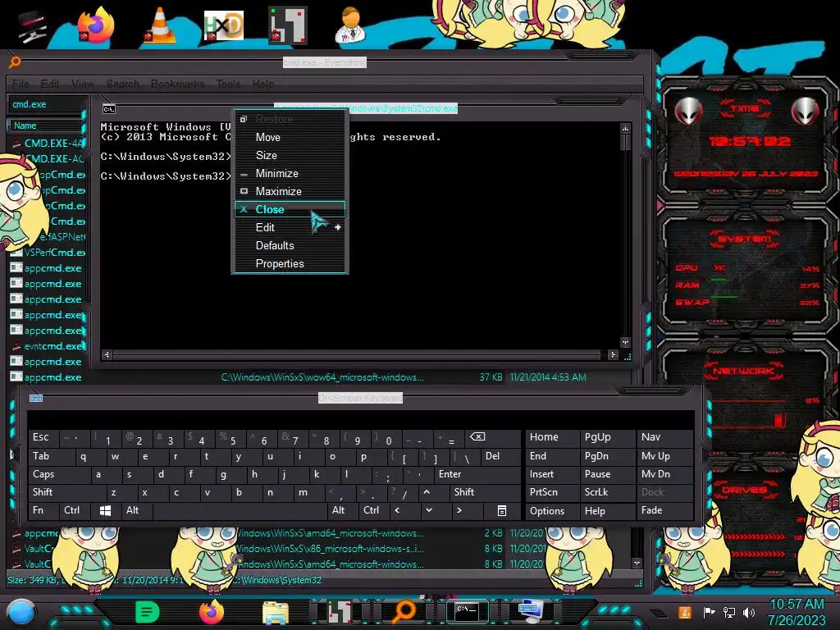The width and height of the screenshot is (840, 630).
Task: Click the context menu key on keyboard
Action: [x=501, y=510]
